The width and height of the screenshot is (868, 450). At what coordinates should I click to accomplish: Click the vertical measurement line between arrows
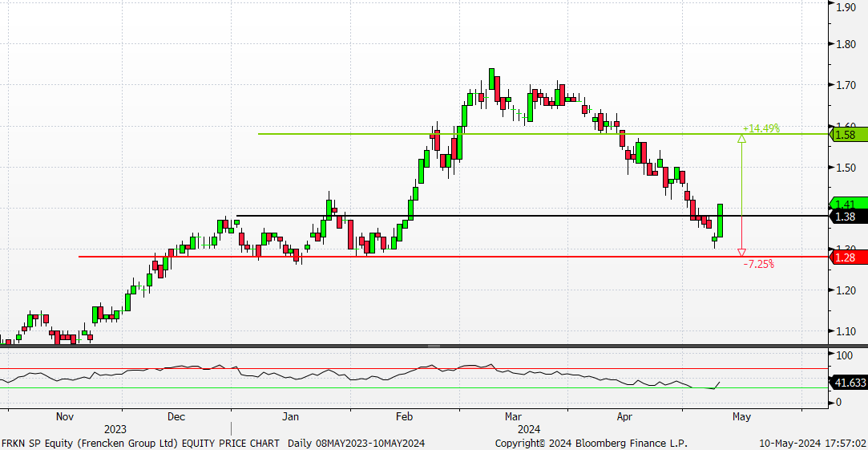[x=741, y=193]
